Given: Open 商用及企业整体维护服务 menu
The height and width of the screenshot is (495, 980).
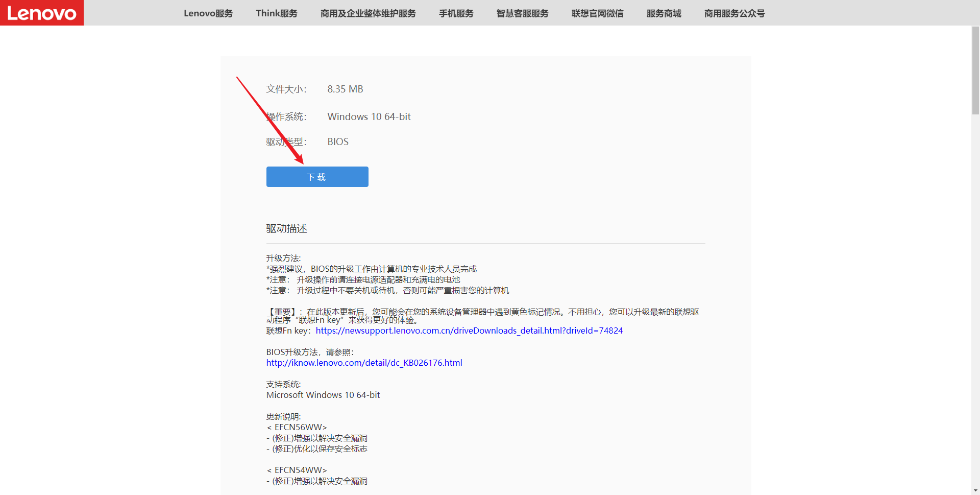Looking at the screenshot, I should 368,13.
